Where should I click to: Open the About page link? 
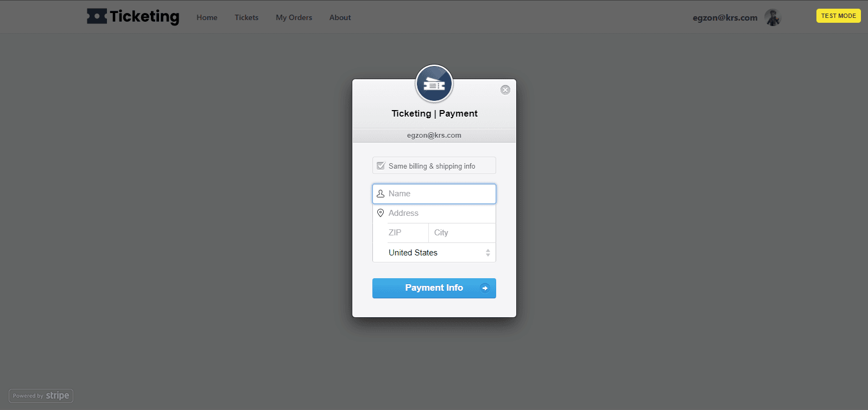(340, 17)
